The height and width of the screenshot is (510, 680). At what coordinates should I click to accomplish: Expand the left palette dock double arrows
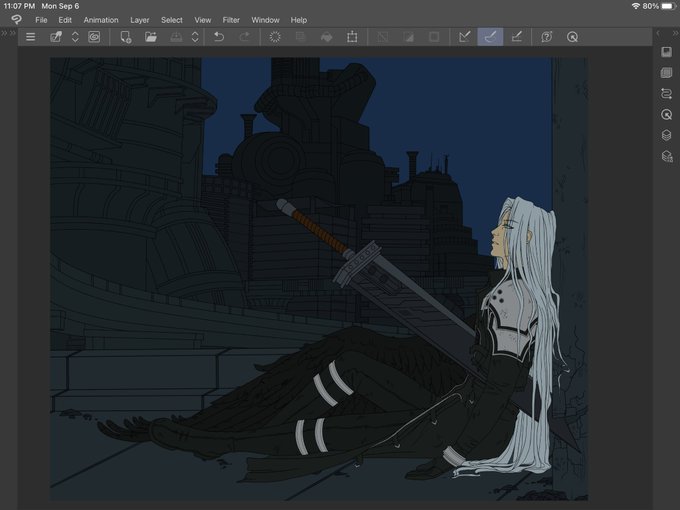[x=3, y=33]
